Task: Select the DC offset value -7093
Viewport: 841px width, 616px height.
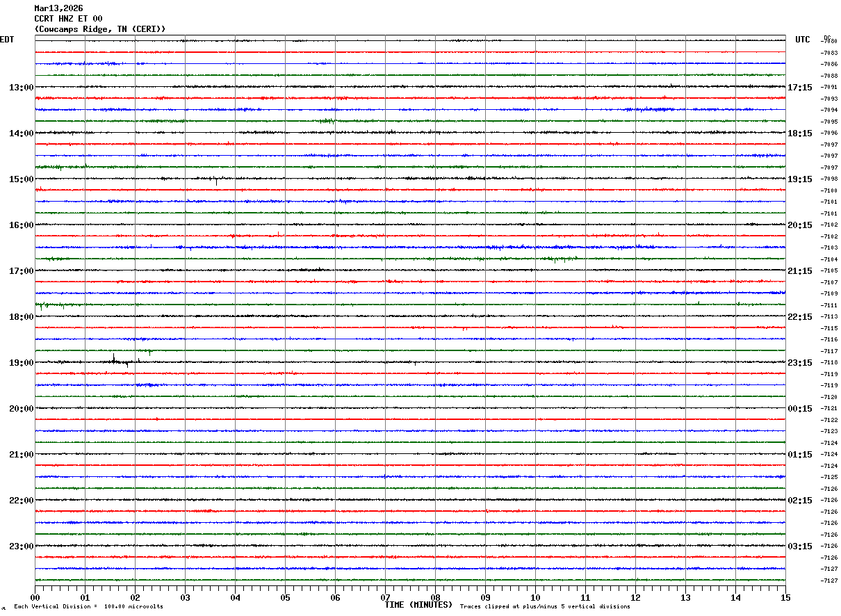Action: [x=829, y=99]
